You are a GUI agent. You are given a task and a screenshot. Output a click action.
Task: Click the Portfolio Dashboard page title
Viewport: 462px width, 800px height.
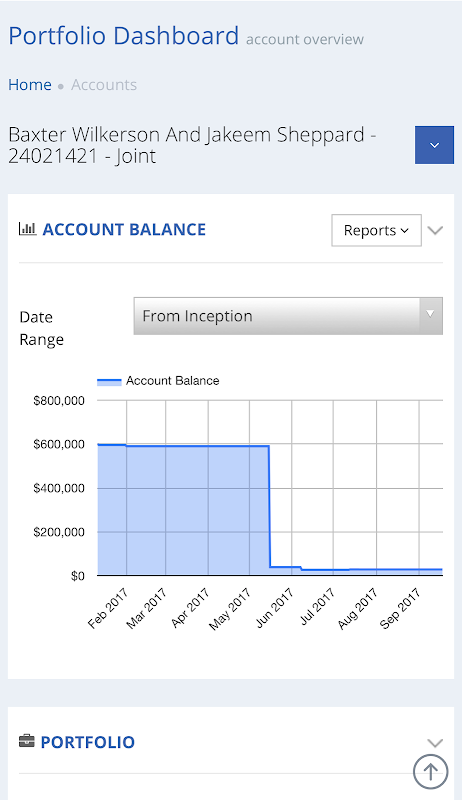[123, 36]
